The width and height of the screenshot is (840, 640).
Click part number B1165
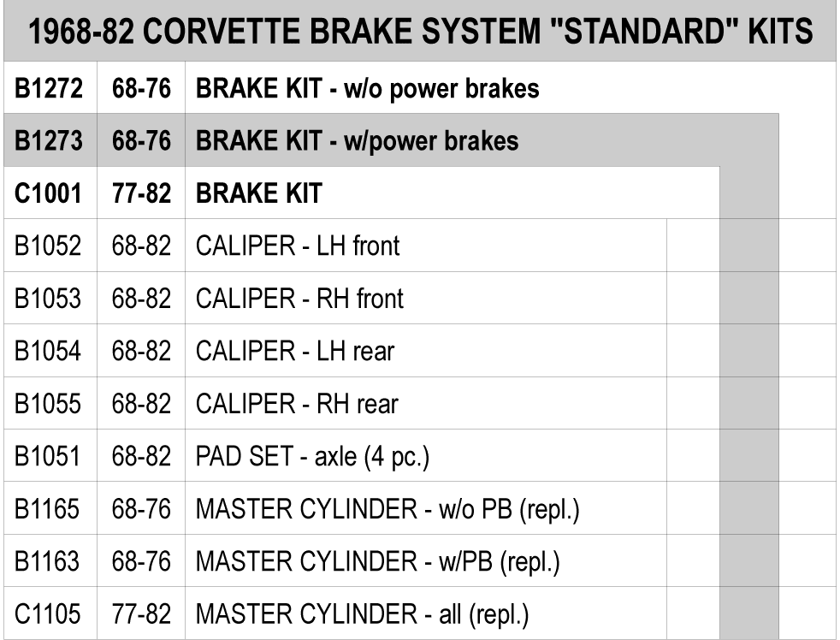click(47, 509)
